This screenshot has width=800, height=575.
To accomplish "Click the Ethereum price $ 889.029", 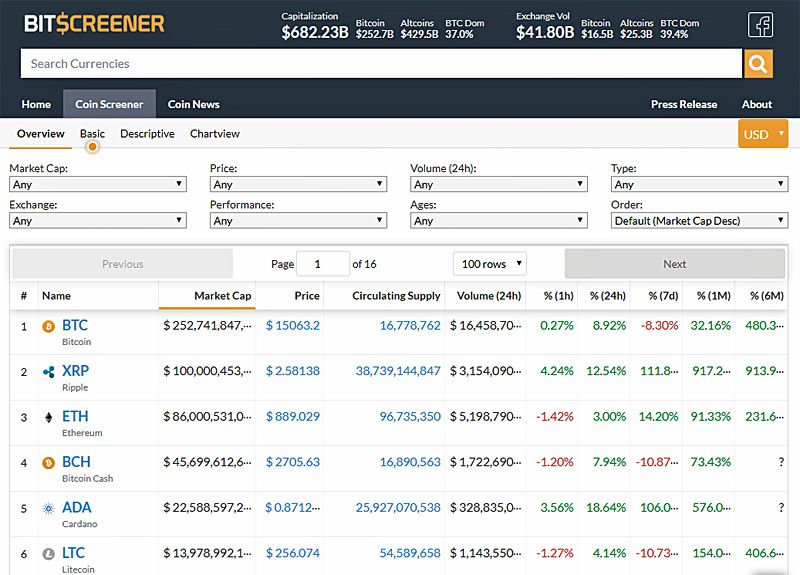I will tap(293, 416).
